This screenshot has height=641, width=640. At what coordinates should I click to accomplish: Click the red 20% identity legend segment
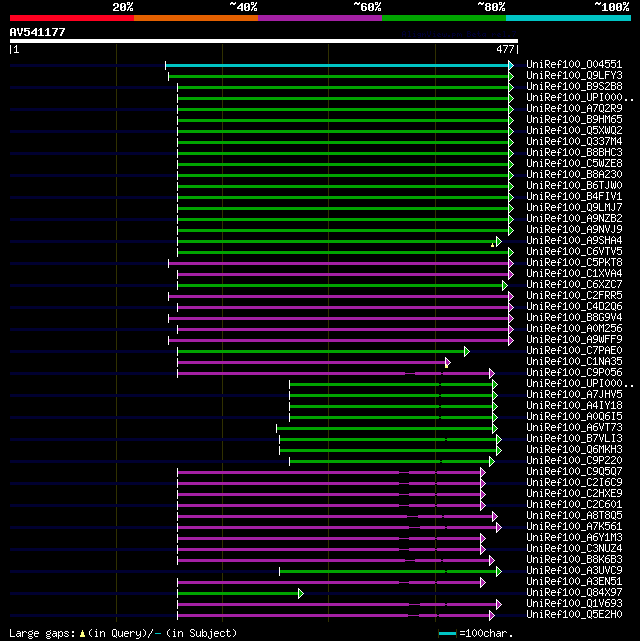(x=72, y=18)
